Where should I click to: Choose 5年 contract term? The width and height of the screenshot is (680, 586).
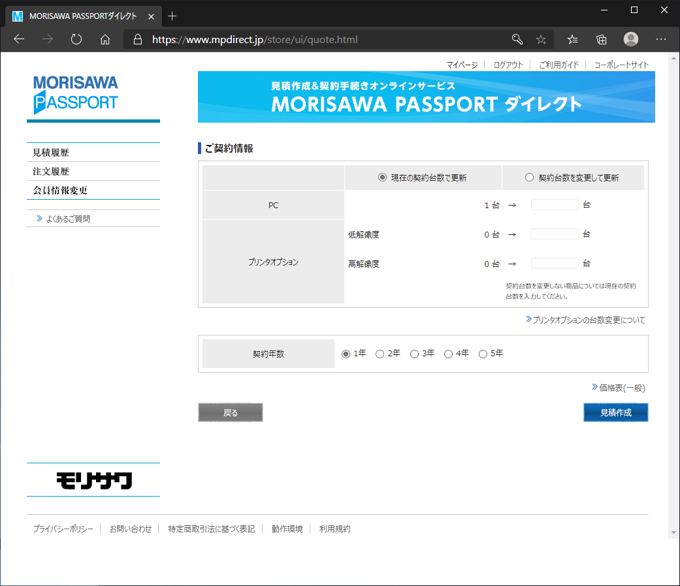pyautogui.click(x=483, y=354)
